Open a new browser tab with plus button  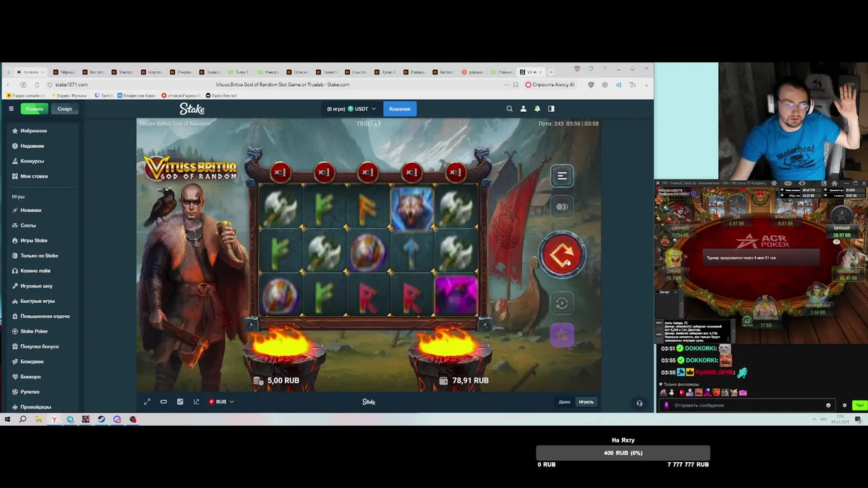tap(551, 72)
